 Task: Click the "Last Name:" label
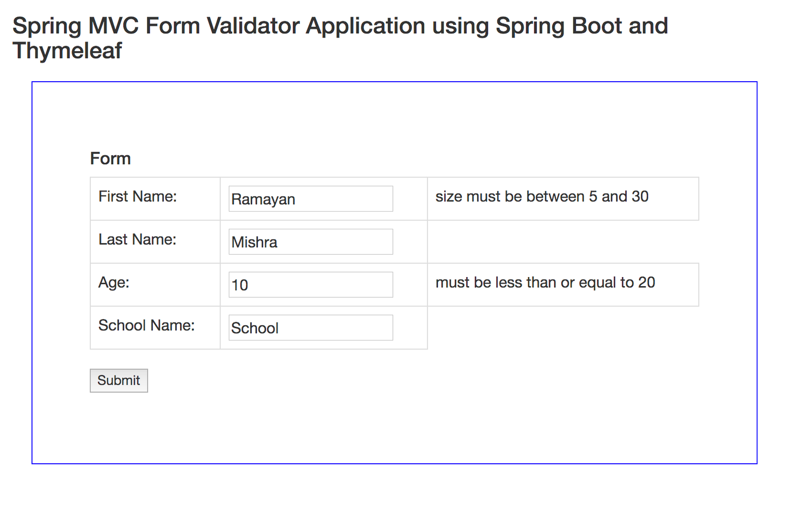(x=138, y=240)
